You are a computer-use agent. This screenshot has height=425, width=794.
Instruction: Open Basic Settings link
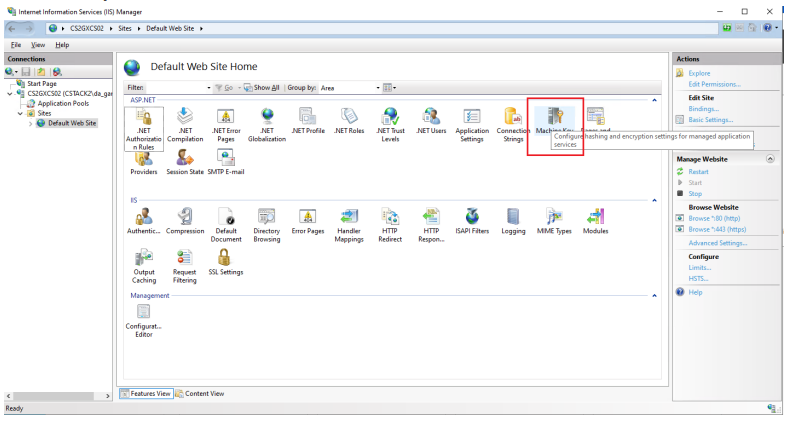[x=710, y=120]
